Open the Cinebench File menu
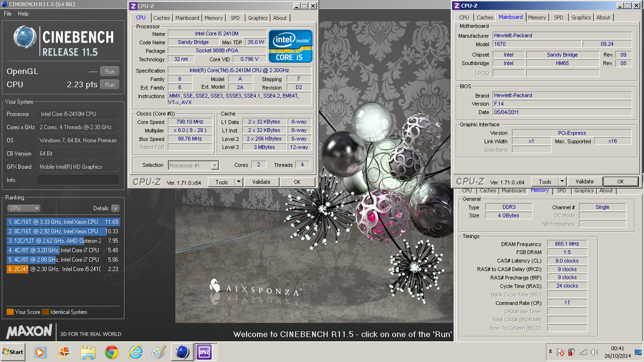This screenshot has width=644, height=362. tap(8, 14)
